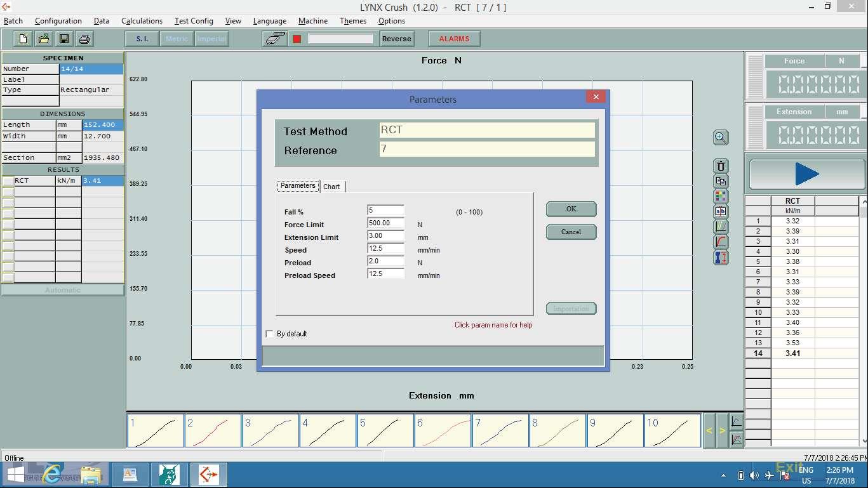Image resolution: width=868 pixels, height=488 pixels.
Task: Open the document app icon in taskbar
Action: (130, 475)
